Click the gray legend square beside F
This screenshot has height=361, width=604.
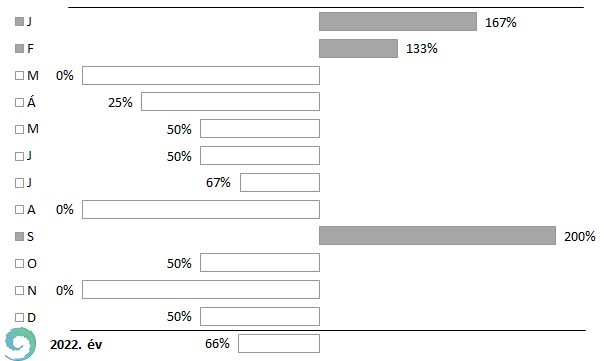[x=19, y=49]
